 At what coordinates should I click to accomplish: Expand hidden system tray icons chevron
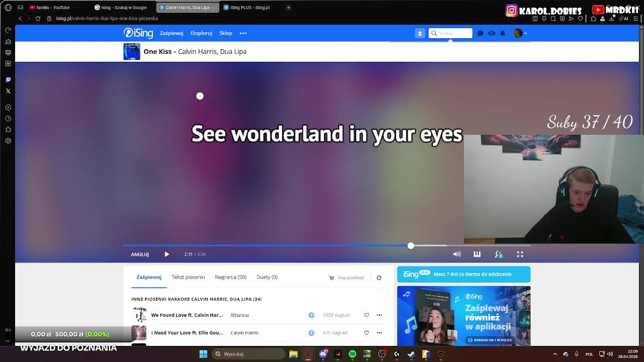click(555, 354)
